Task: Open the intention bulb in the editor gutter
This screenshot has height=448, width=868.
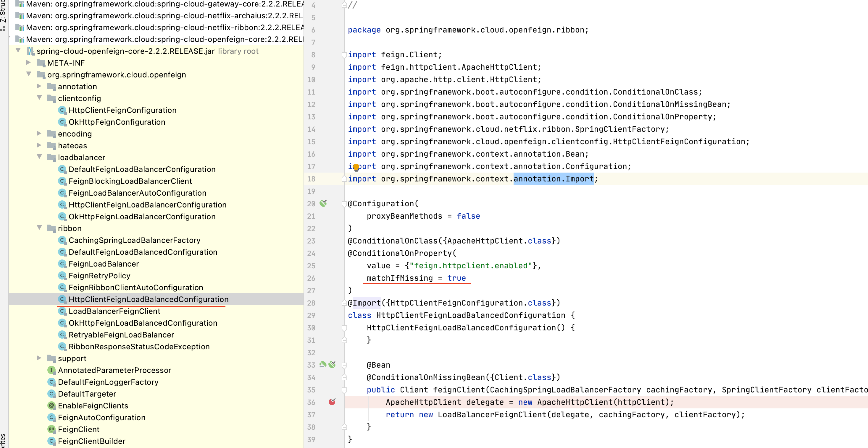Action: point(357,166)
